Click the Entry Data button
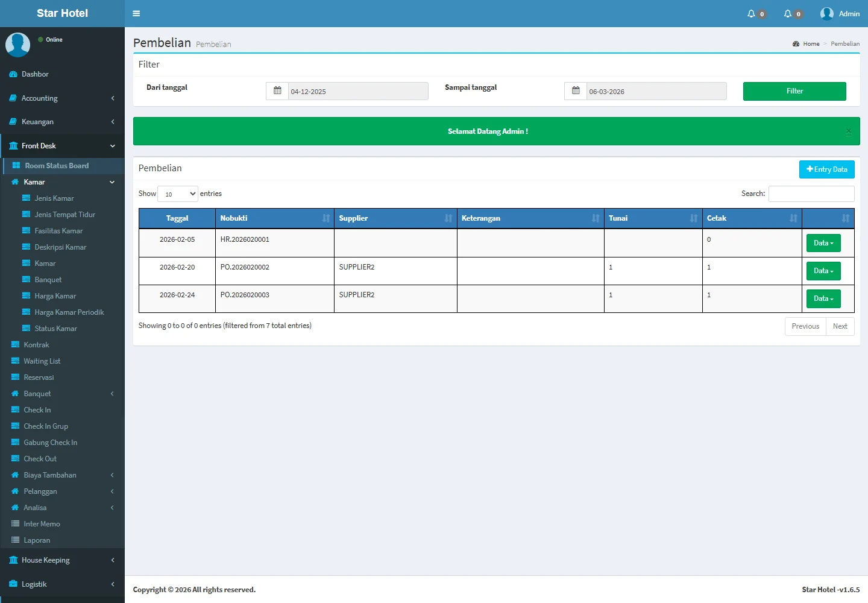The width and height of the screenshot is (868, 603). click(826, 169)
